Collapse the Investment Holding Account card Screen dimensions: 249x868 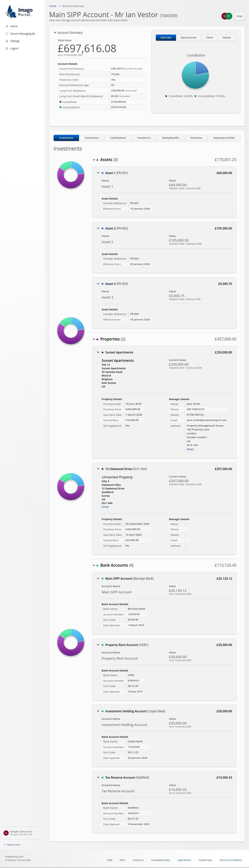pos(98,711)
